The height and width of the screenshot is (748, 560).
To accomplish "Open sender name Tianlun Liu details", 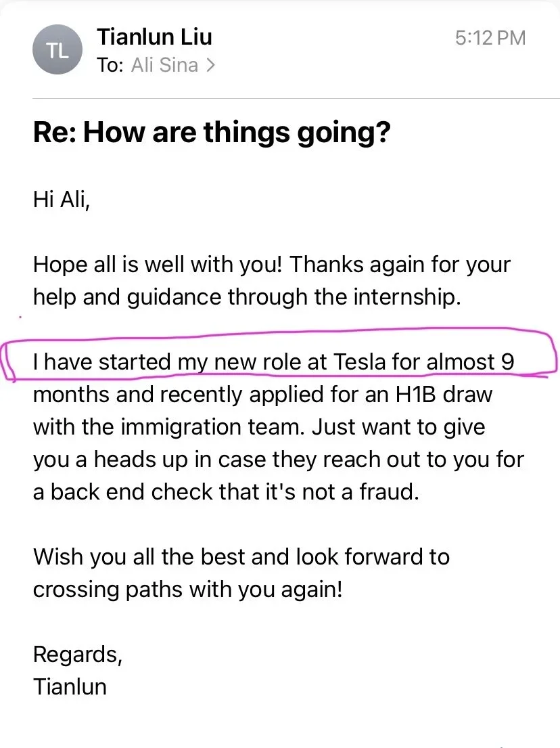I will [x=156, y=36].
